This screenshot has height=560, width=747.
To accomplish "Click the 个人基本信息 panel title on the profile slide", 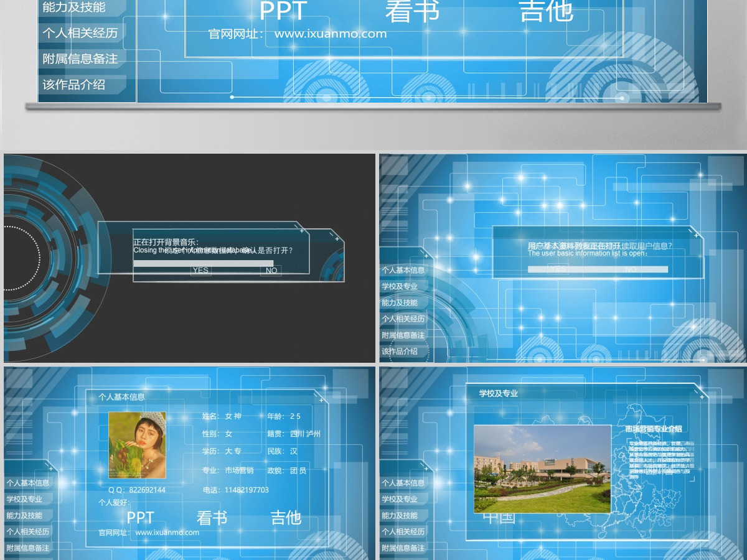I will tap(121, 397).
